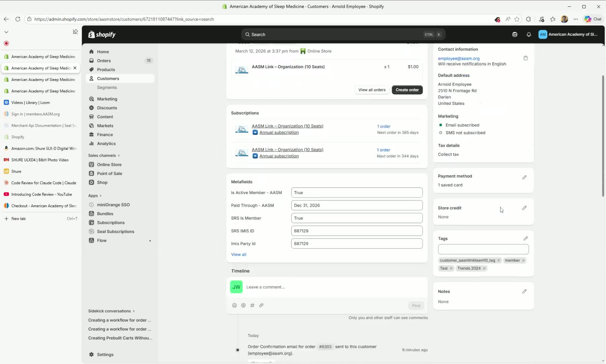Attach a file to timeline comment
606x364 pixels.
click(x=261, y=305)
